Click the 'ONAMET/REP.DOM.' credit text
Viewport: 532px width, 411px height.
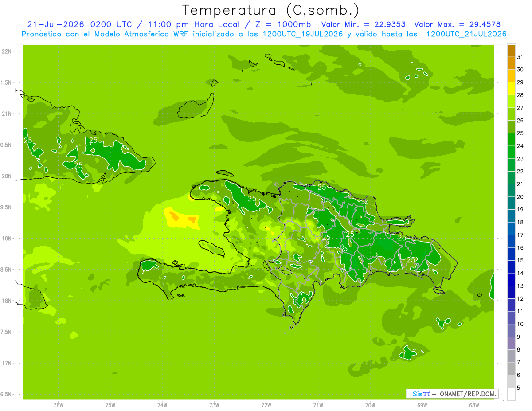click(x=468, y=394)
